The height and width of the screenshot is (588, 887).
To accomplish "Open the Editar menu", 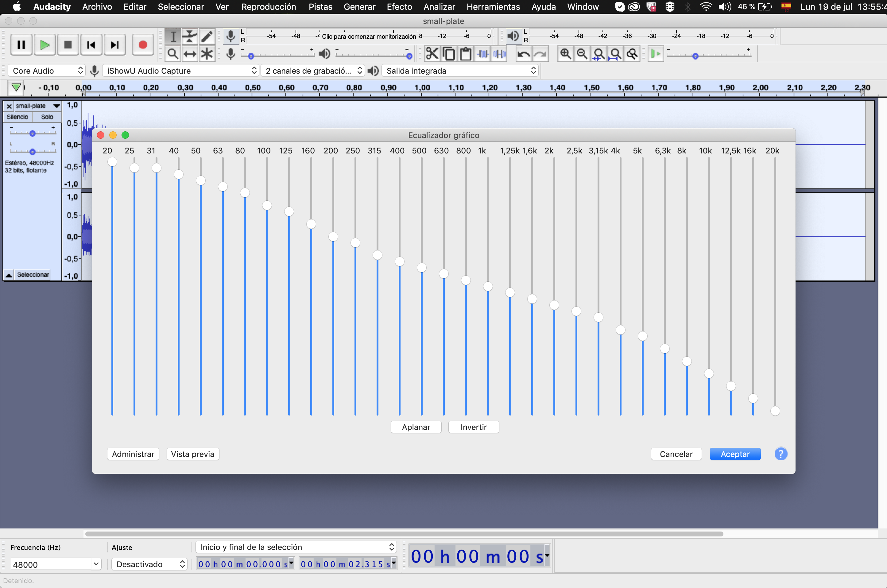I will pos(135,7).
